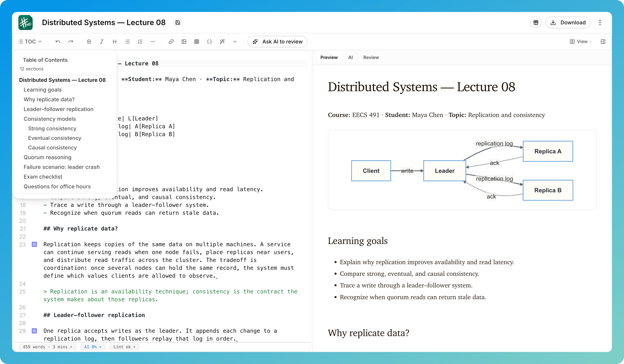The width and height of the screenshot is (624, 364).
Task: Go to Questions for office hours
Action: (57, 186)
